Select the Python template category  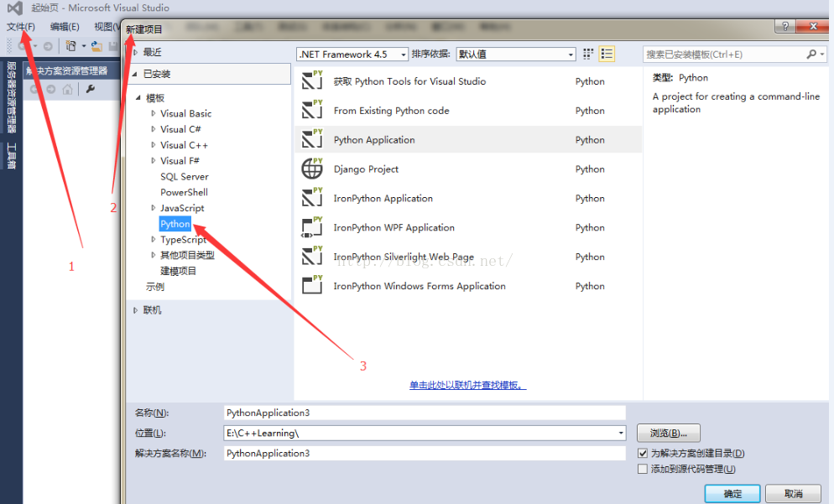point(175,224)
